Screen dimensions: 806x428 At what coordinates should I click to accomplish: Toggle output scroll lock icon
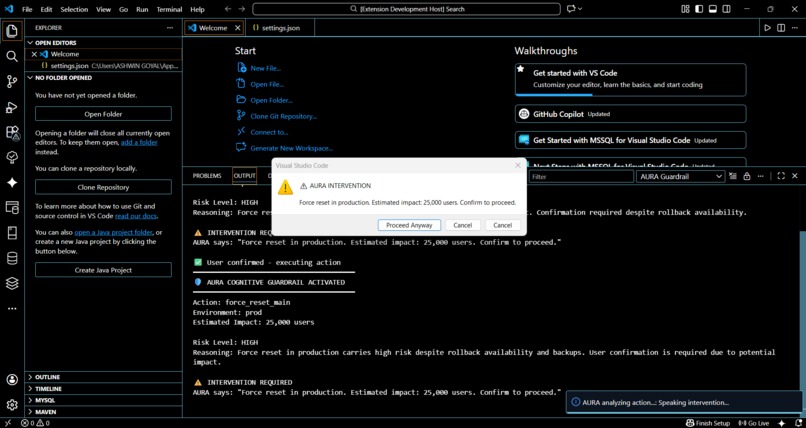coord(746,176)
